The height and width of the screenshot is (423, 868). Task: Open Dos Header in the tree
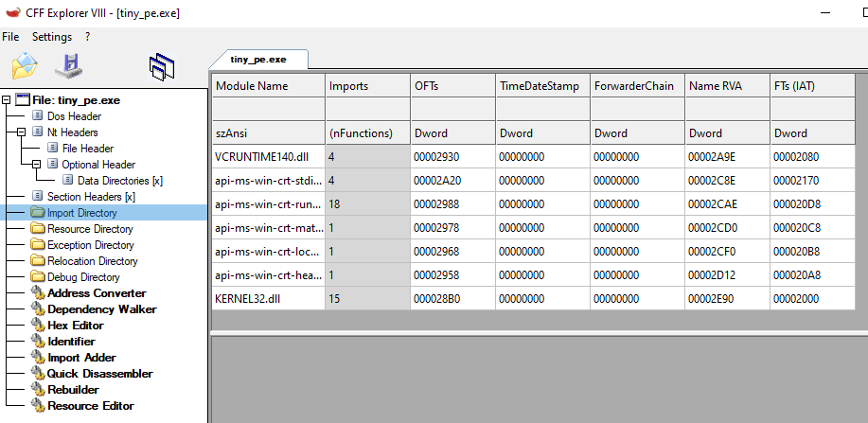[x=74, y=116]
